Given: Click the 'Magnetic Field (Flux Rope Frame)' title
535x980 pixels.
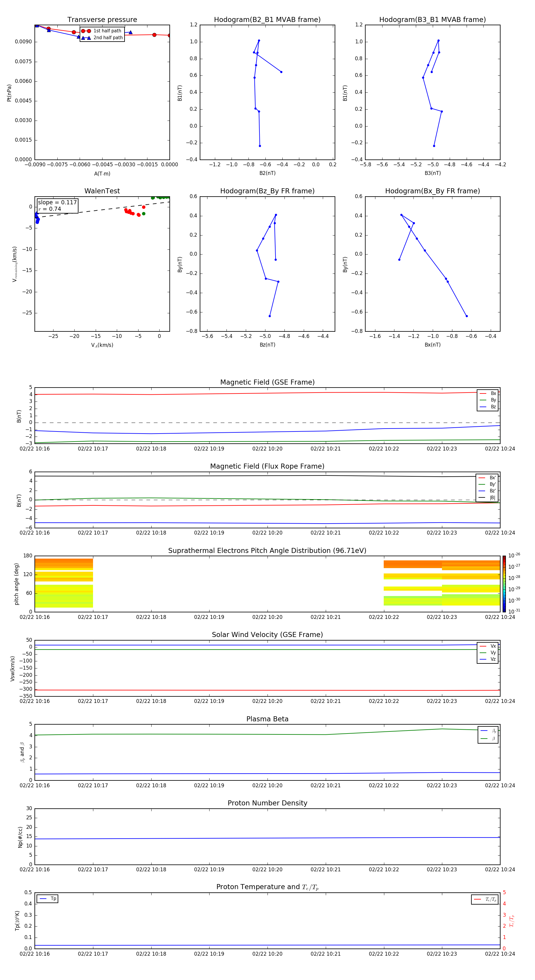Looking at the screenshot, I should pos(267,467).
